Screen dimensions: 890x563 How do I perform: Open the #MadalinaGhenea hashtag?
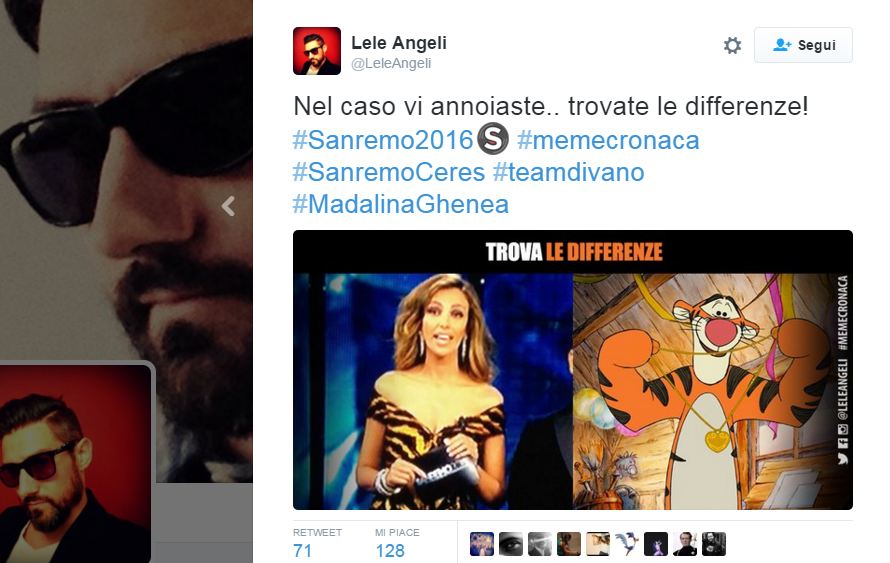401,205
